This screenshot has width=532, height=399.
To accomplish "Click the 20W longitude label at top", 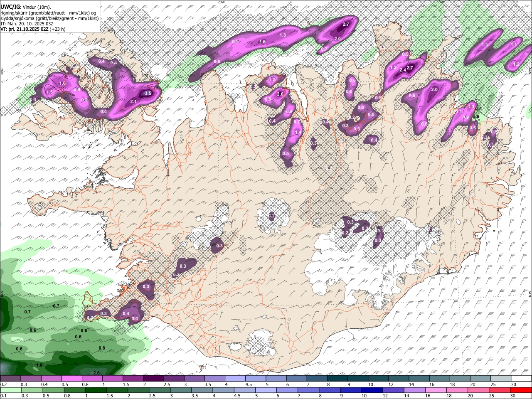I will (221, 2).
